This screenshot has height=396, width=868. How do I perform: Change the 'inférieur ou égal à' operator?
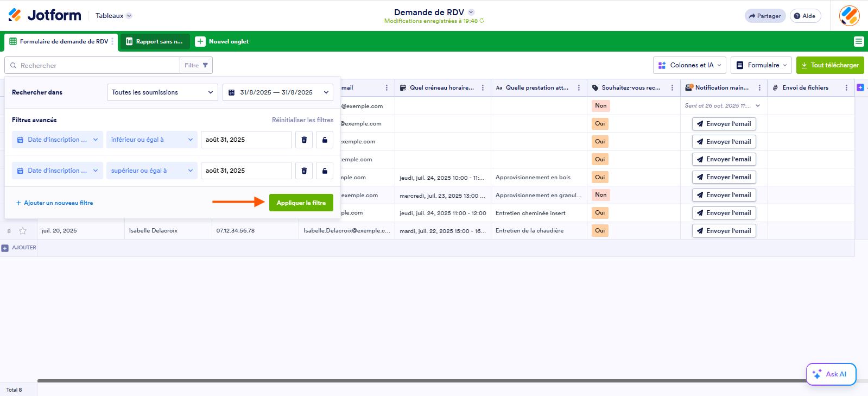point(152,140)
